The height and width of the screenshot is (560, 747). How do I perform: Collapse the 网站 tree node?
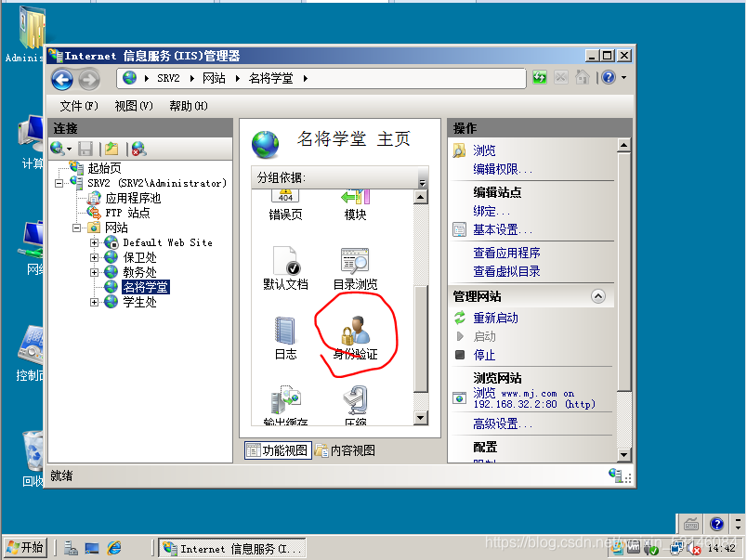(x=76, y=228)
